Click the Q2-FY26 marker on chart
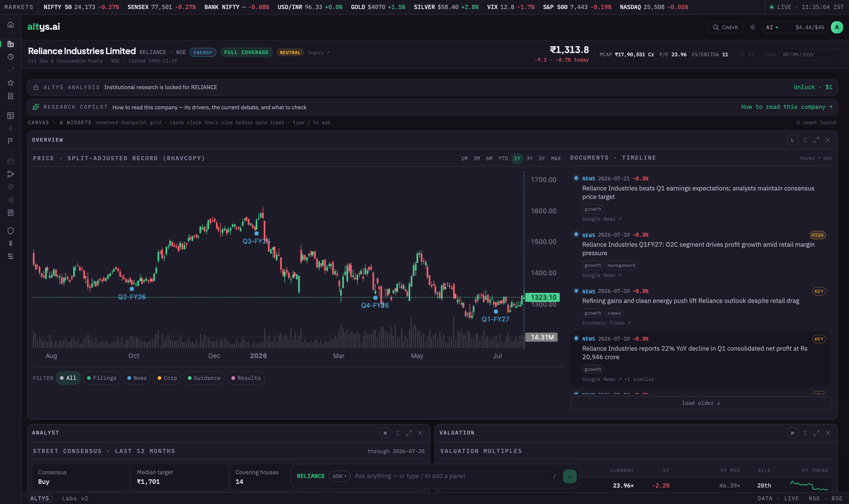 pyautogui.click(x=132, y=289)
